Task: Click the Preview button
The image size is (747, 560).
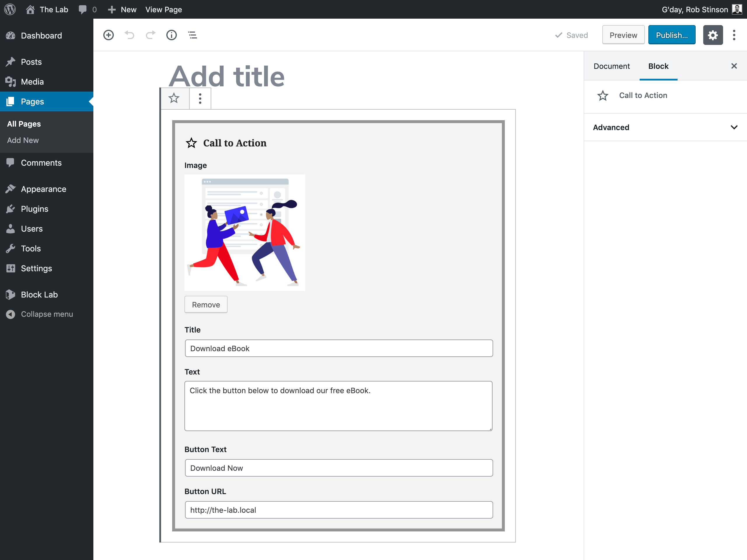Action: point(623,35)
